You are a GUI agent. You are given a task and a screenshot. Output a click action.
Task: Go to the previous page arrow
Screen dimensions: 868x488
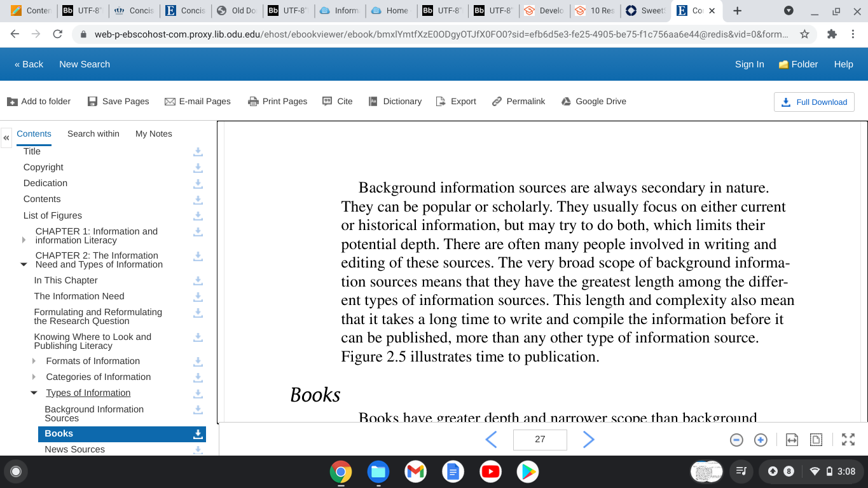click(491, 439)
